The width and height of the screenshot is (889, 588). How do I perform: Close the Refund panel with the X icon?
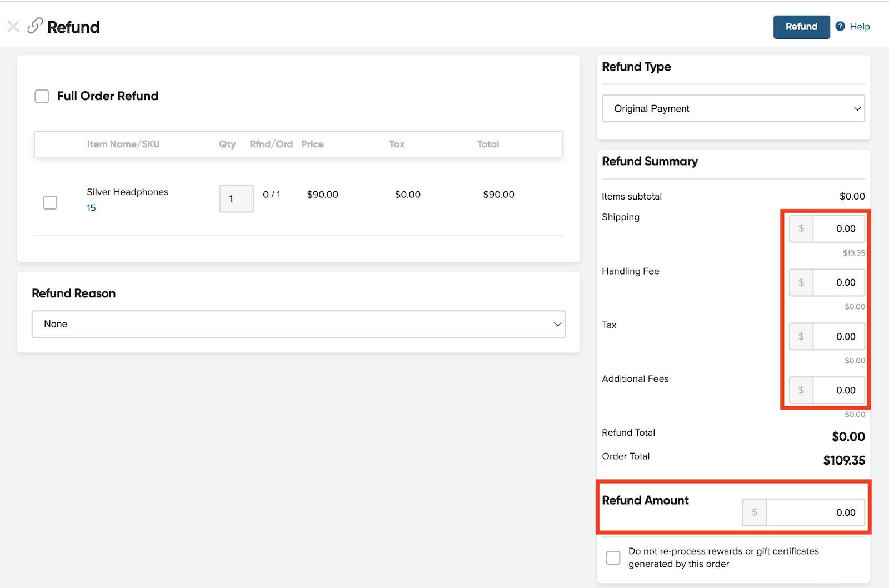pyautogui.click(x=13, y=27)
